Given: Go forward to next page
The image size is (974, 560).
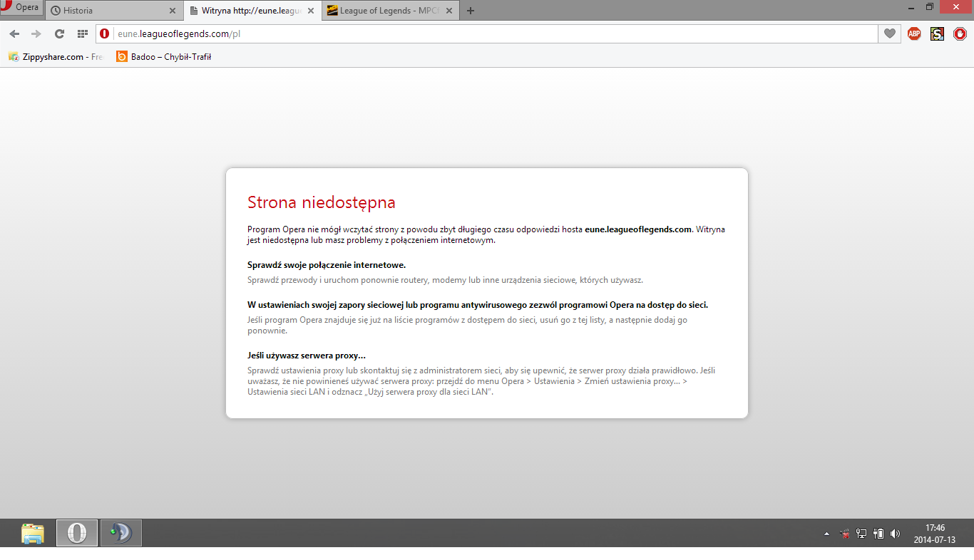Looking at the screenshot, I should [36, 33].
